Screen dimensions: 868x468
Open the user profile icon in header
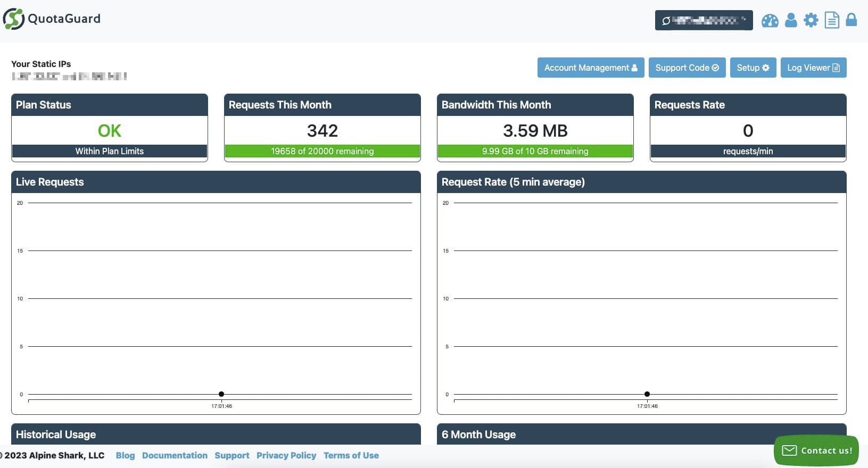(x=791, y=20)
